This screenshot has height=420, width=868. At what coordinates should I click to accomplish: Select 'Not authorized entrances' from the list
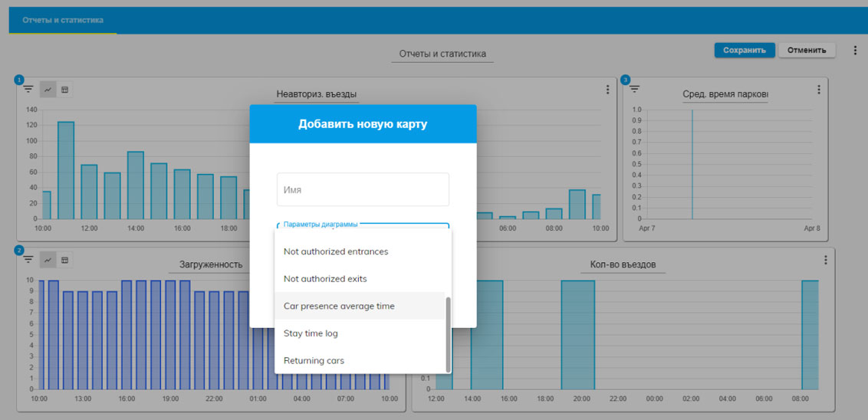[336, 251]
